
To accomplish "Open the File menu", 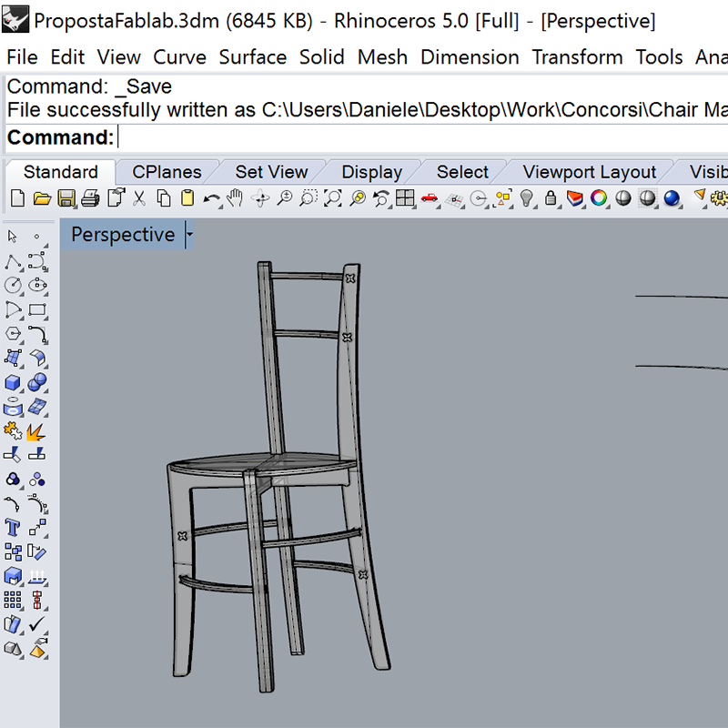I will (x=22, y=57).
